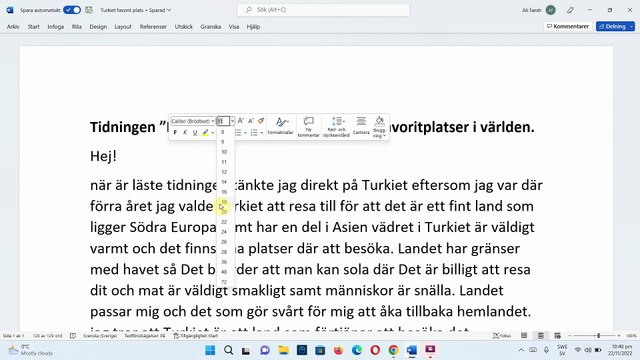
Task: Switch to the Infoga tab
Action: click(x=56, y=27)
